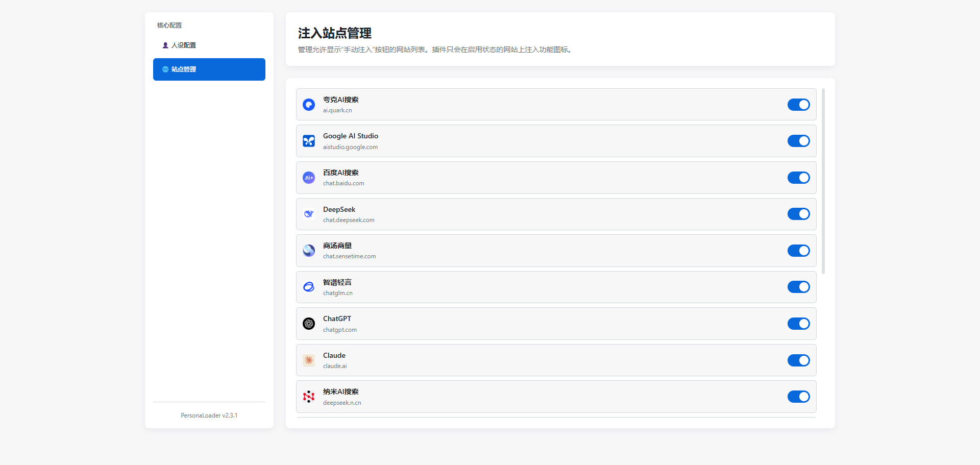This screenshot has width=980, height=465.
Task: Click the chat.sensetime.com domain text
Action: pyautogui.click(x=349, y=256)
